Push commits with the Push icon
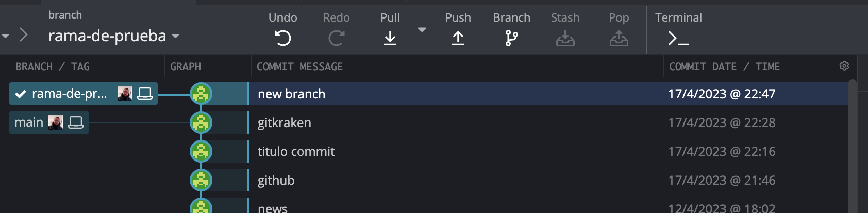The width and height of the screenshot is (868, 213). (x=458, y=38)
